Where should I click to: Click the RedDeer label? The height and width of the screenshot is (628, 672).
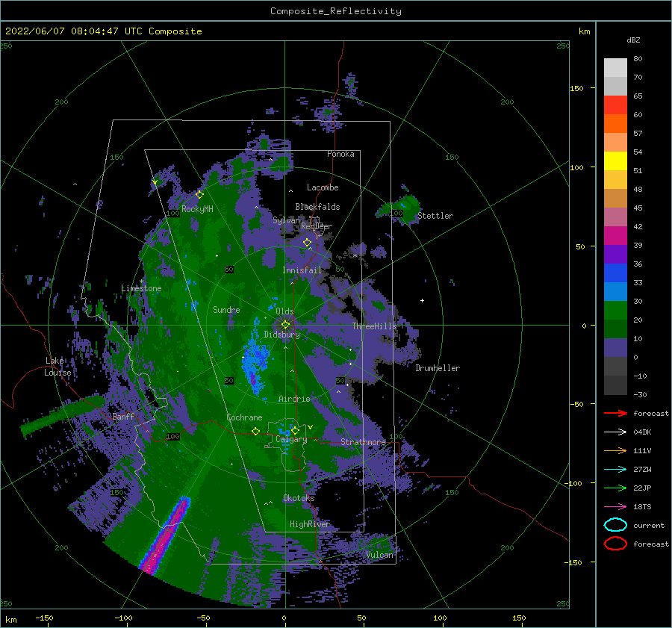click(317, 226)
